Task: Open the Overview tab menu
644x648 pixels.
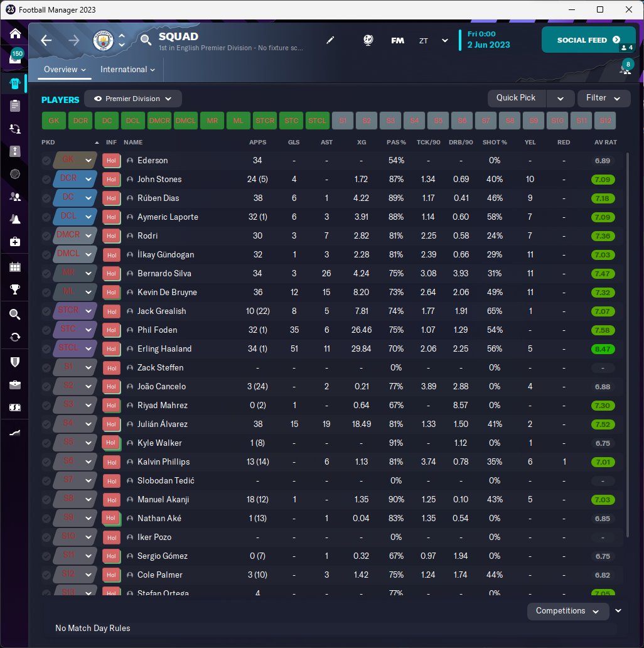Action: pyautogui.click(x=65, y=70)
